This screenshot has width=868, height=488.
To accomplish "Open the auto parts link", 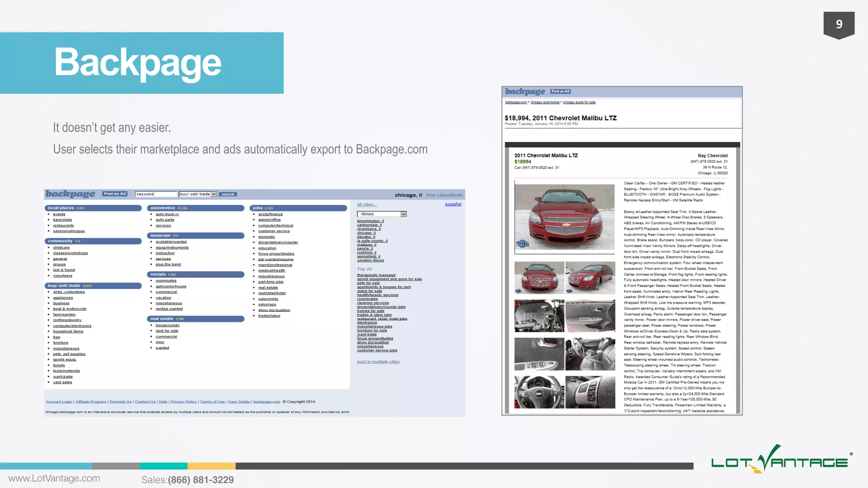I will [165, 220].
